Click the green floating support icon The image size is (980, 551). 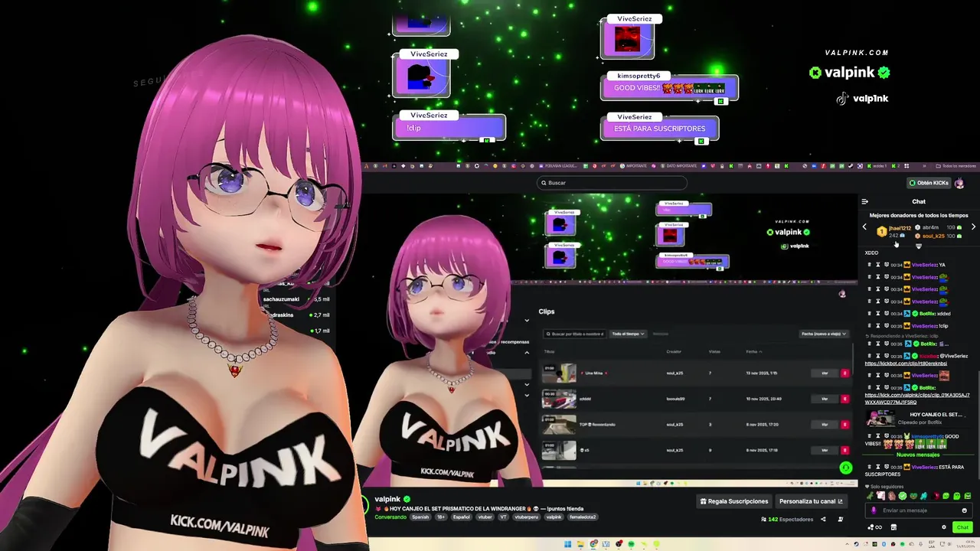click(x=845, y=468)
